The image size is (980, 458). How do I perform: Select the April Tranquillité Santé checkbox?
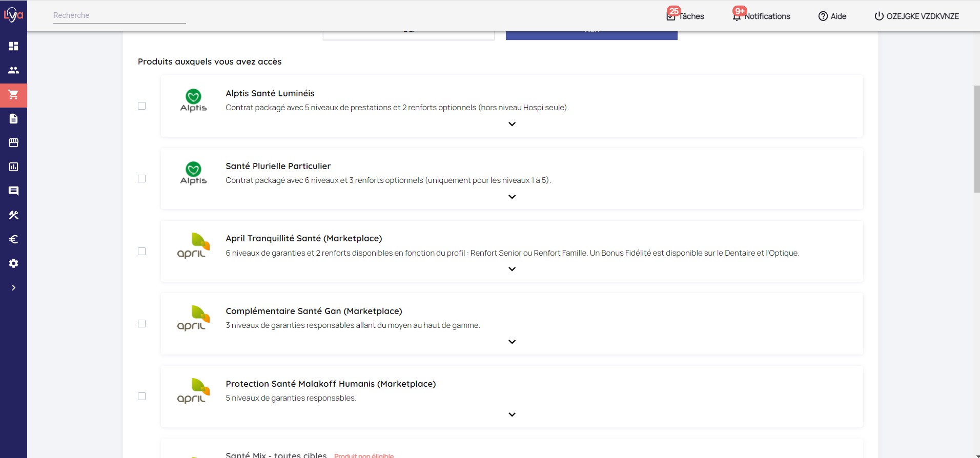tap(142, 252)
